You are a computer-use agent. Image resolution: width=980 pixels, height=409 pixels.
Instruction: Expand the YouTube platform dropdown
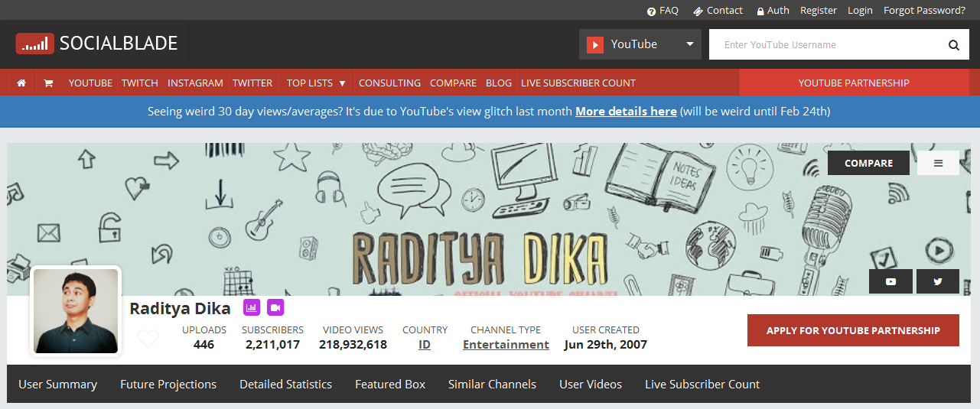pyautogui.click(x=640, y=44)
